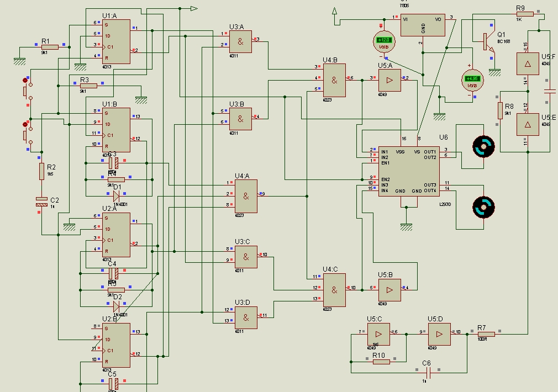Image resolution: width=558 pixels, height=392 pixels.
Task: Click the ground symbol right of R3
Action: click(141, 100)
